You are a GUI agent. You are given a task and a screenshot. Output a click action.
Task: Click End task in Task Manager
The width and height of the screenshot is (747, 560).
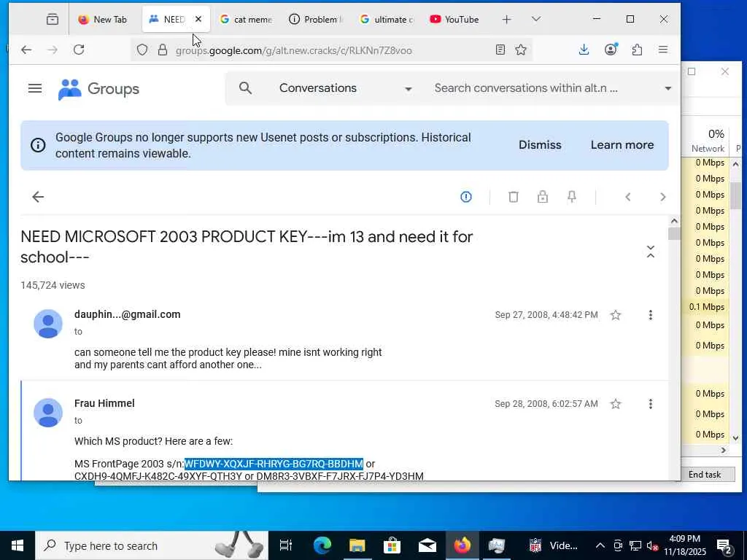(705, 474)
